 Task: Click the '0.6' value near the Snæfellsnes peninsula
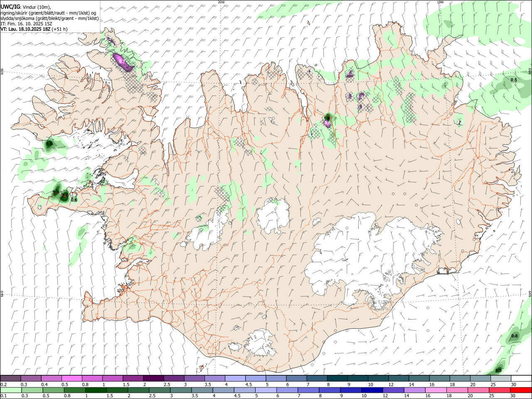tap(74, 200)
